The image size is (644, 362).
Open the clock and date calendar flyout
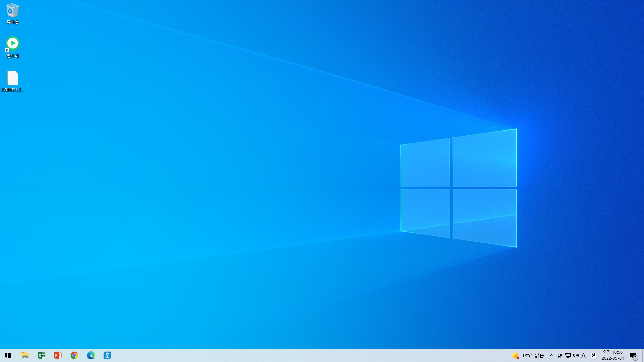(x=612, y=355)
